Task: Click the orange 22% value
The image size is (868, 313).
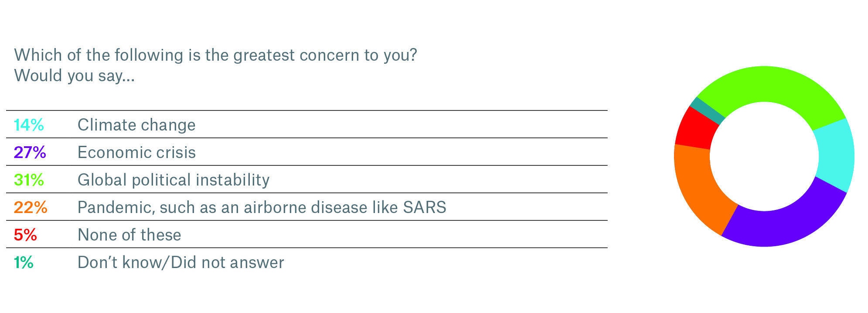Action: point(31,207)
